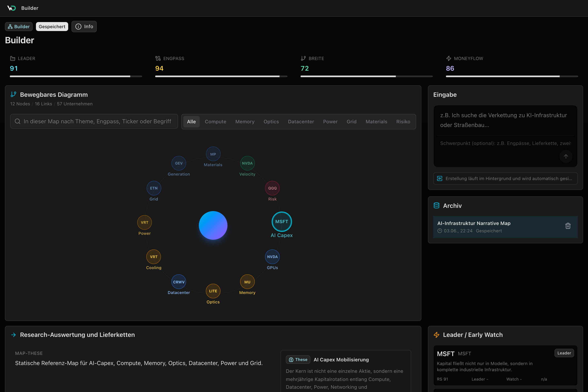Click the Bewegbares Diagramm branch icon

(13, 95)
